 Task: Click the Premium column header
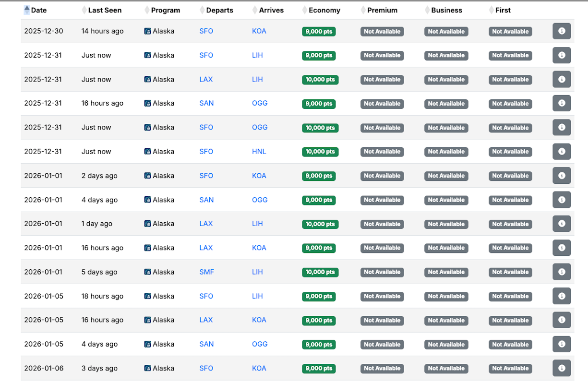coord(382,10)
